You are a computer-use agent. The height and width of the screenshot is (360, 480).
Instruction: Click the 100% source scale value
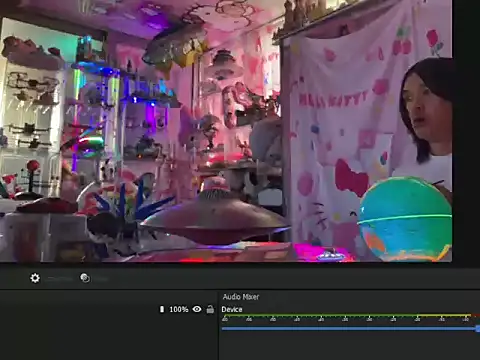pyautogui.click(x=179, y=309)
